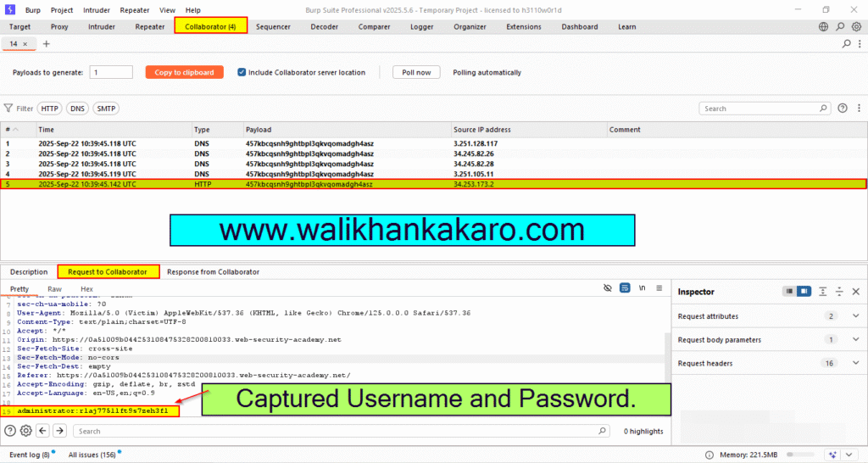Click the Poll now button
Image resolution: width=868 pixels, height=463 pixels.
click(x=416, y=72)
